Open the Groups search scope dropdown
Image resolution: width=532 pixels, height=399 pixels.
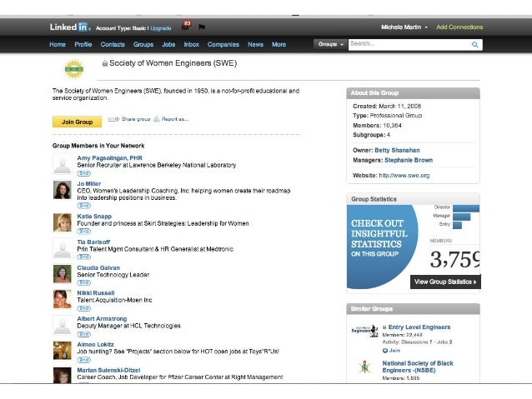pyautogui.click(x=330, y=44)
